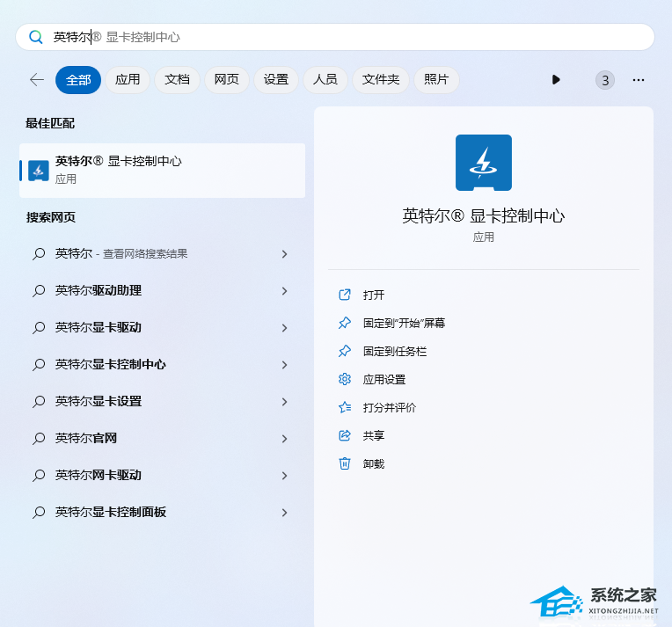
Task: Switch to the 网页 filter tab
Action: 227,80
